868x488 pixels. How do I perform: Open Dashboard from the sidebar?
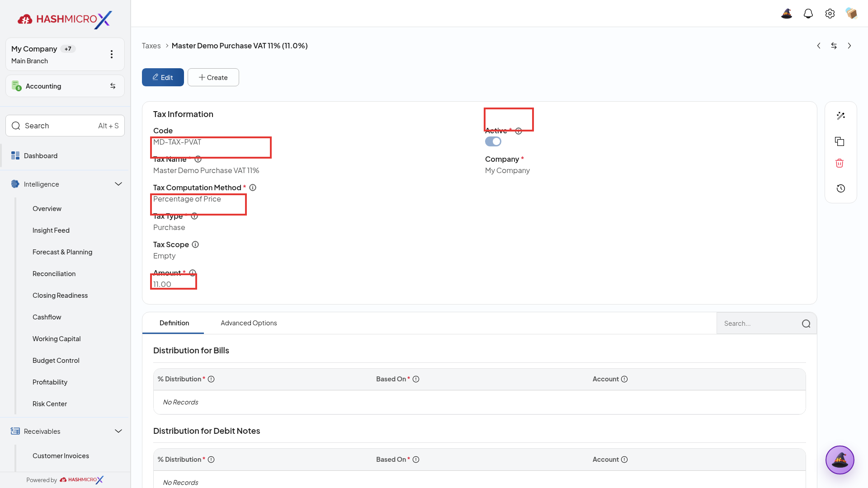65,156
